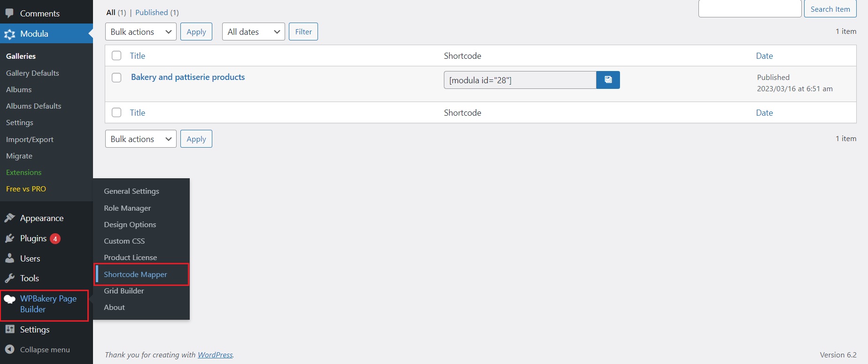868x364 pixels.
Task: Click the Modula gear icon in sidebar
Action: [10, 34]
